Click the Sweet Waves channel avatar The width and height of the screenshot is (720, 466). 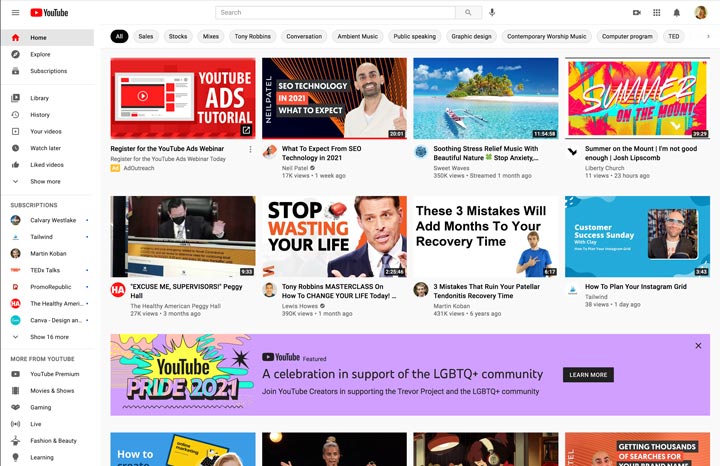[421, 152]
